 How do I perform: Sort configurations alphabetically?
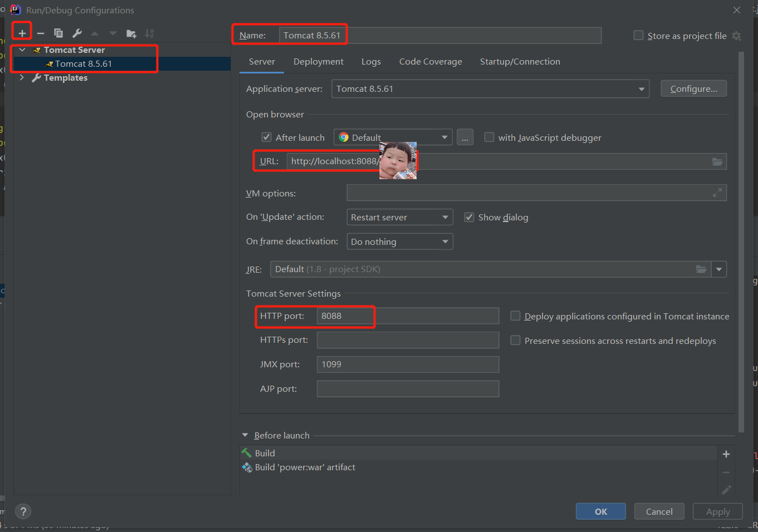[149, 33]
